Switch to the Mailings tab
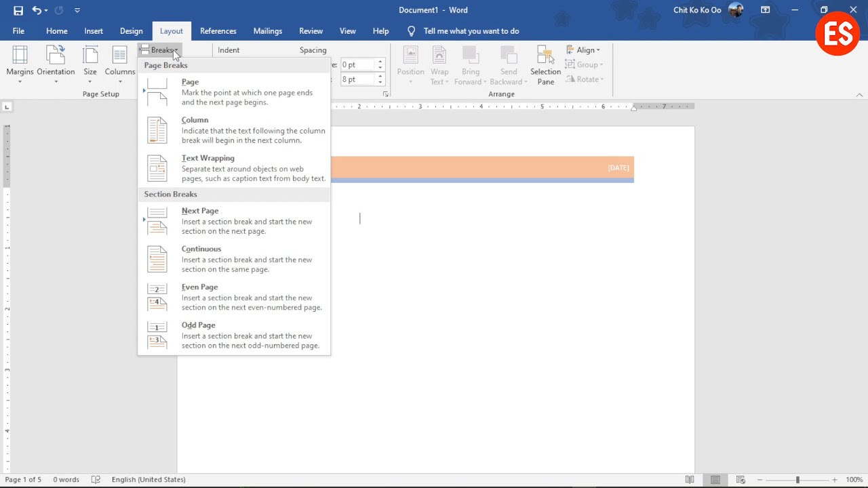The width and height of the screenshot is (868, 488). click(x=268, y=31)
